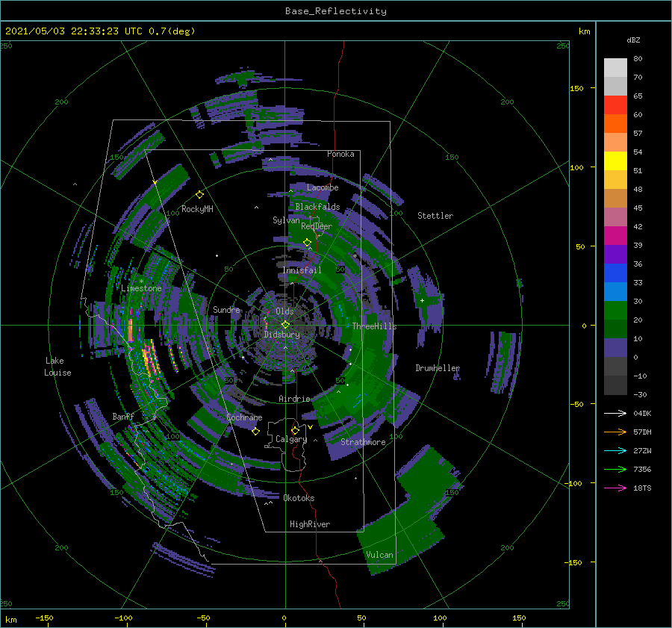Image resolution: width=672 pixels, height=628 pixels.
Task: Pick the bright yellow 51-54 dBZ swatch
Action: tap(615, 161)
